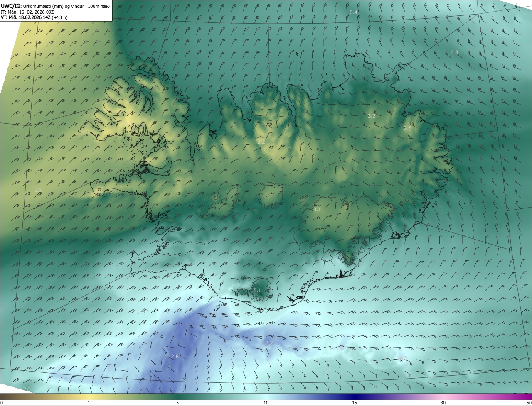
Task: Click the colorbar tick labelled 5
Action: 177,403
